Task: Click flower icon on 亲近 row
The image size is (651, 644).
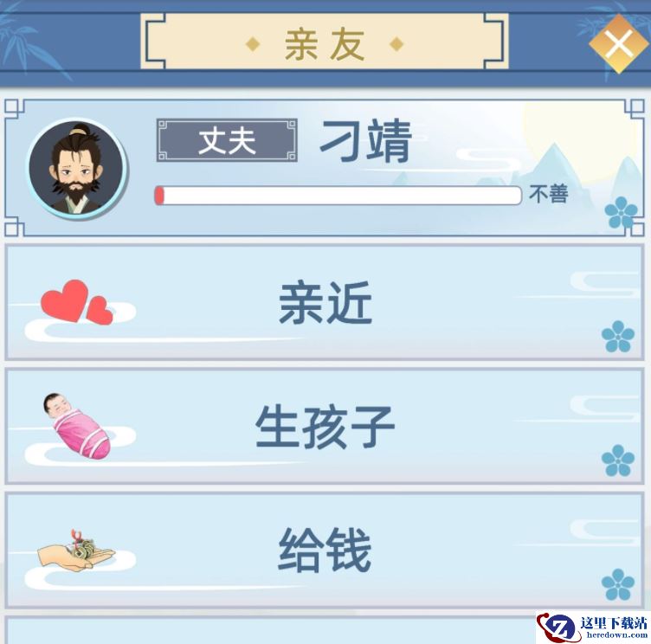Action: (x=618, y=337)
